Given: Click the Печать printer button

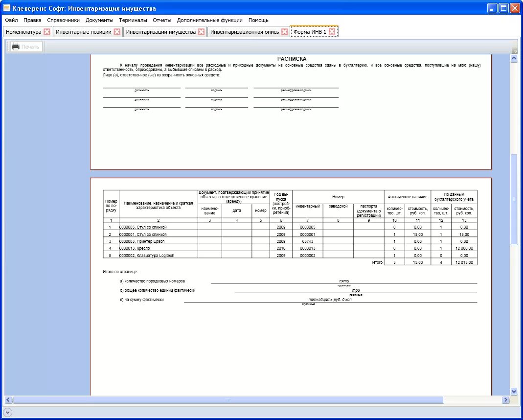Looking at the screenshot, I should tap(26, 47).
